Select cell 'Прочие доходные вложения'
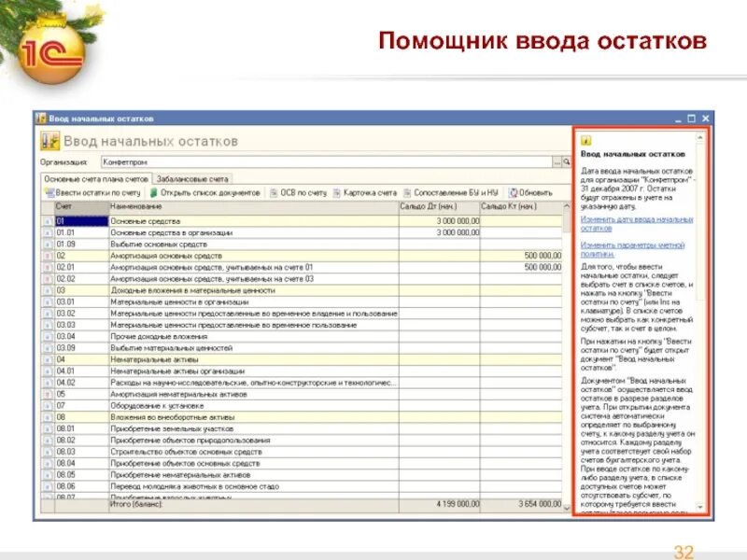This screenshot has height=560, width=747. tap(253, 337)
